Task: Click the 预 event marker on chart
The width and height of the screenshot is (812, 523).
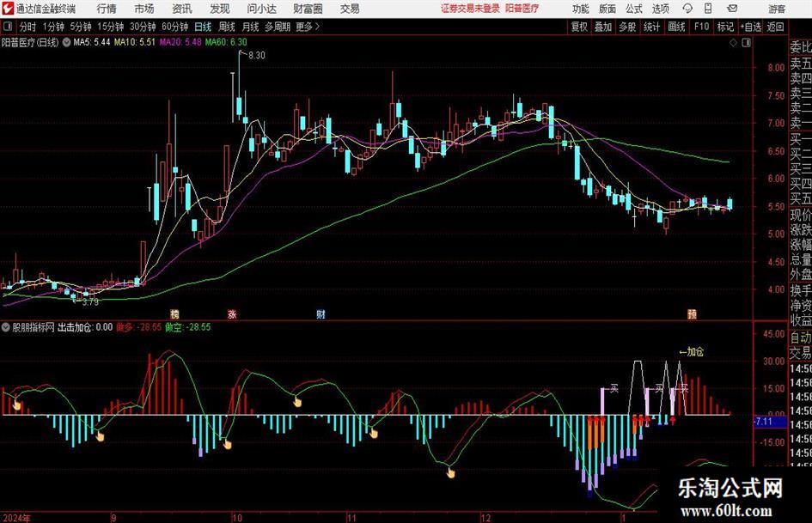Action: pos(692,313)
